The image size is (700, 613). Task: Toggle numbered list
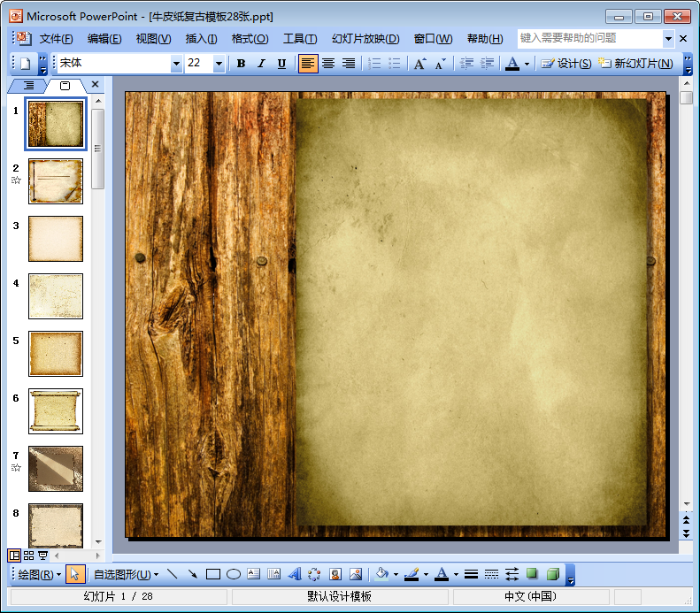[x=374, y=64]
